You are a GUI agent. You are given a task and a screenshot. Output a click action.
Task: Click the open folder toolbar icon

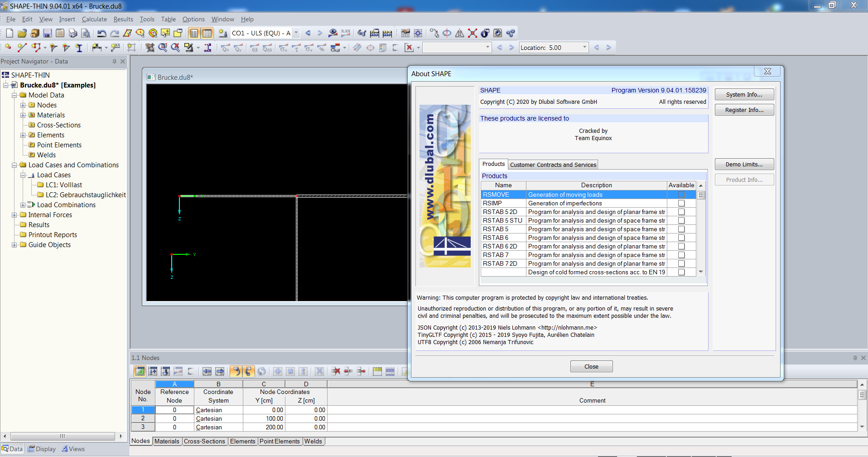[22, 33]
